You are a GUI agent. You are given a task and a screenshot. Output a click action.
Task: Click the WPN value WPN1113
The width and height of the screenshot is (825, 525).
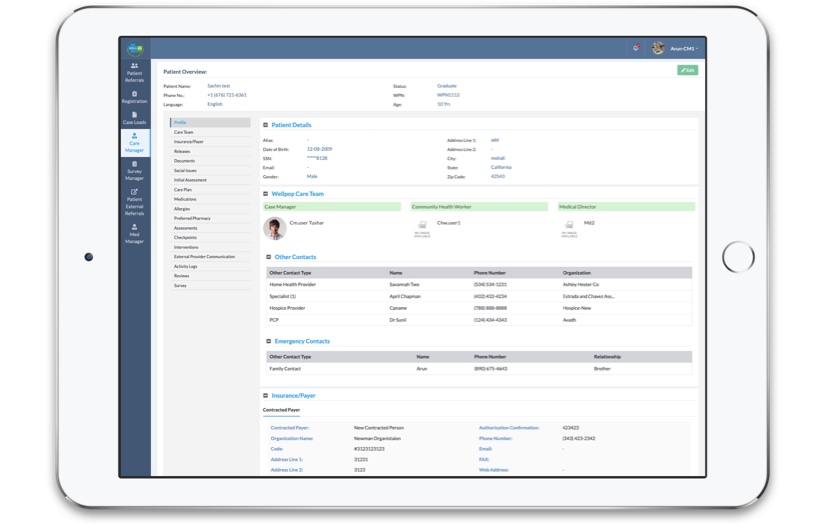[x=448, y=95]
